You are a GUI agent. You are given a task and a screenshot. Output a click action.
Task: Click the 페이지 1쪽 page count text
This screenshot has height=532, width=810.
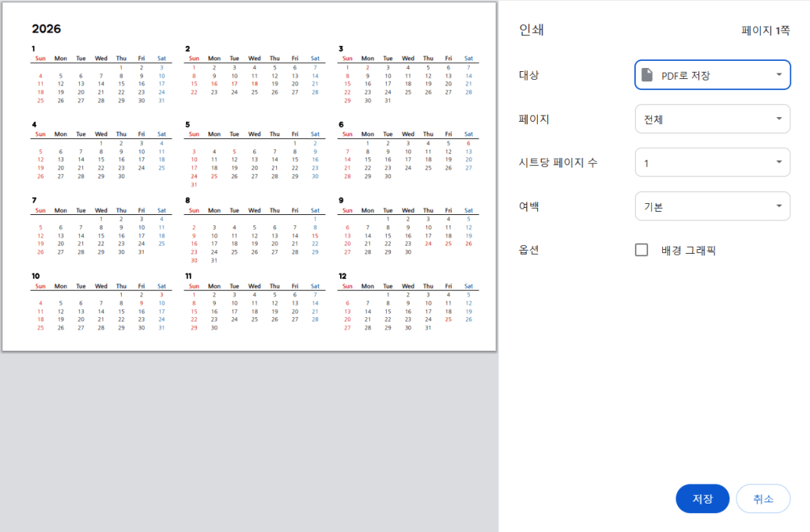point(765,31)
